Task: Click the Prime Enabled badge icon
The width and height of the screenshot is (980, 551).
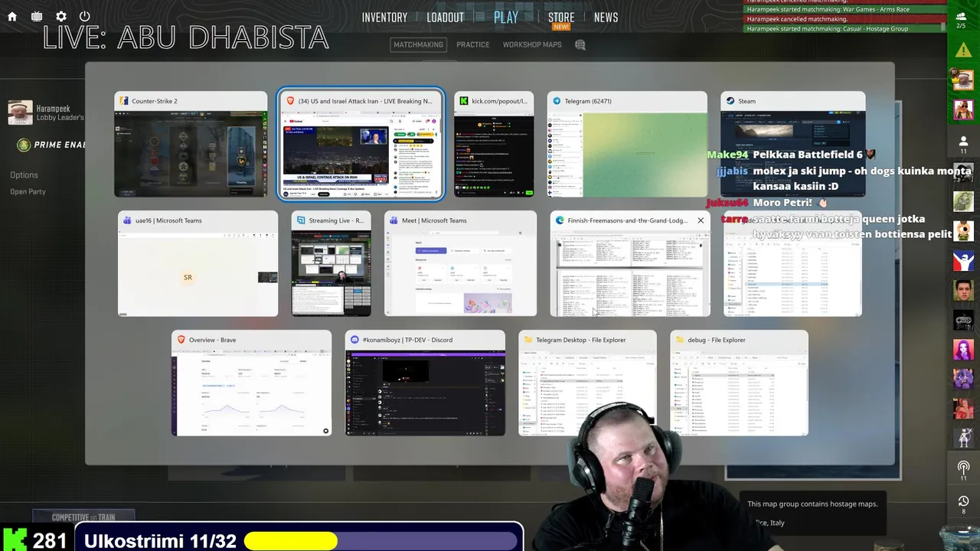Action: pyautogui.click(x=24, y=145)
